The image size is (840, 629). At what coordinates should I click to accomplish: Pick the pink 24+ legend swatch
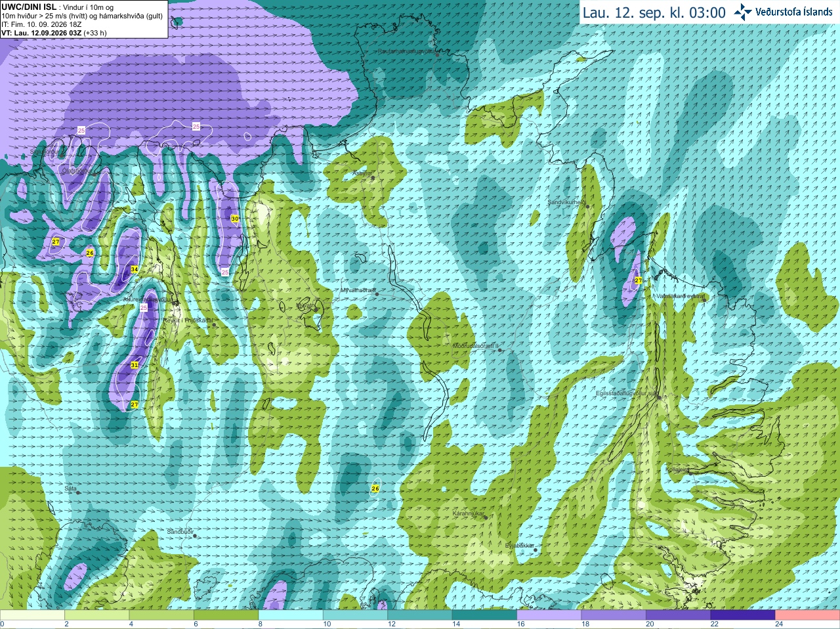pos(808,615)
